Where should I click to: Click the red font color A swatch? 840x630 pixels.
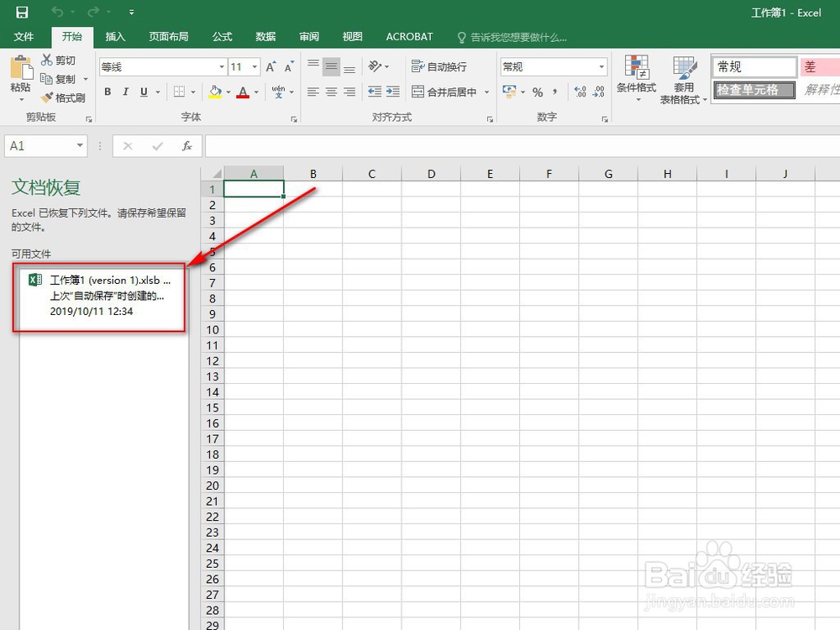click(x=243, y=92)
